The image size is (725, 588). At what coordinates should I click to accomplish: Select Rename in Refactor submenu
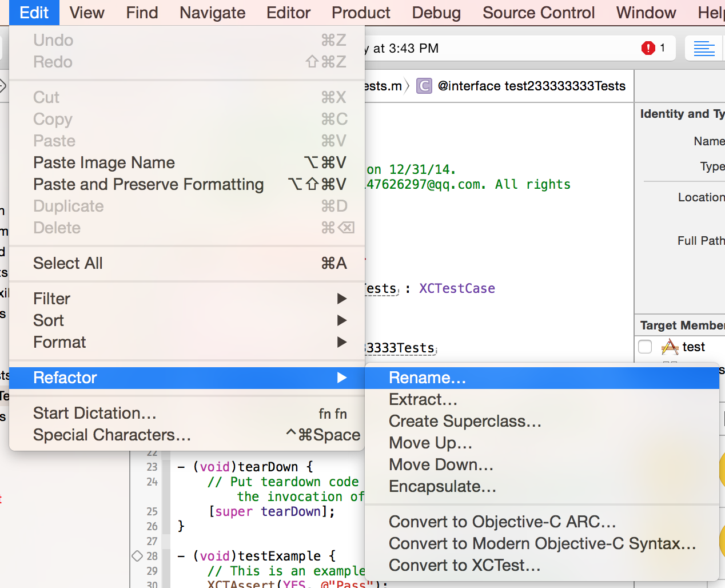(x=542, y=378)
